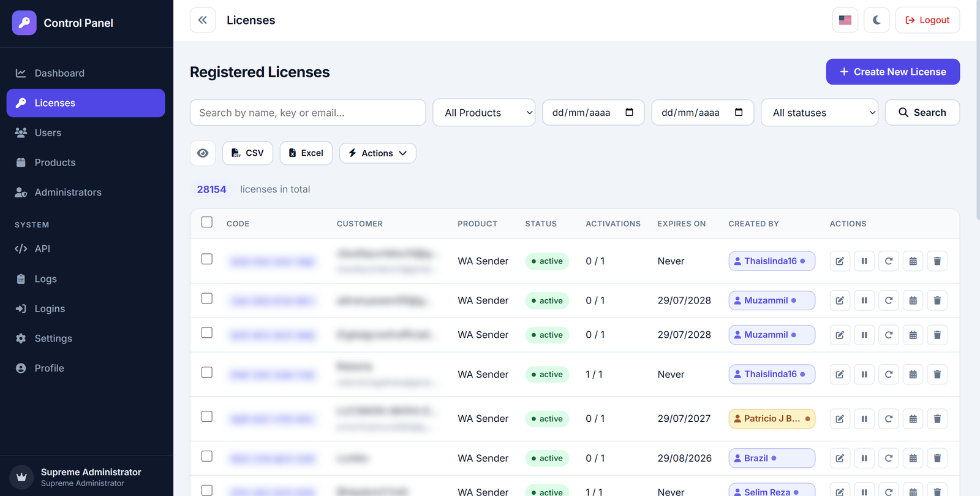Focus the search by name field
This screenshot has height=496, width=980.
(x=307, y=113)
